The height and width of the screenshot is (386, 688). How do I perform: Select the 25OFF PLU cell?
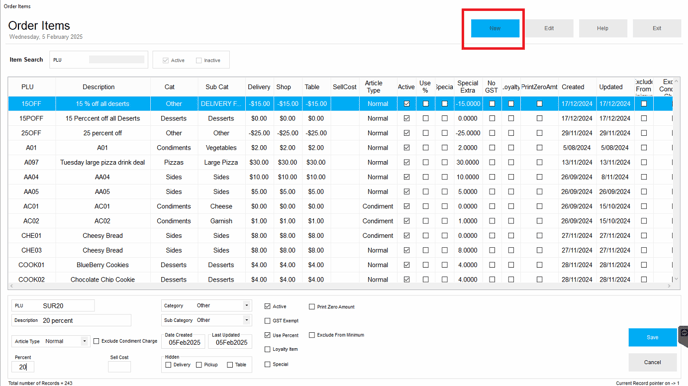pos(31,133)
